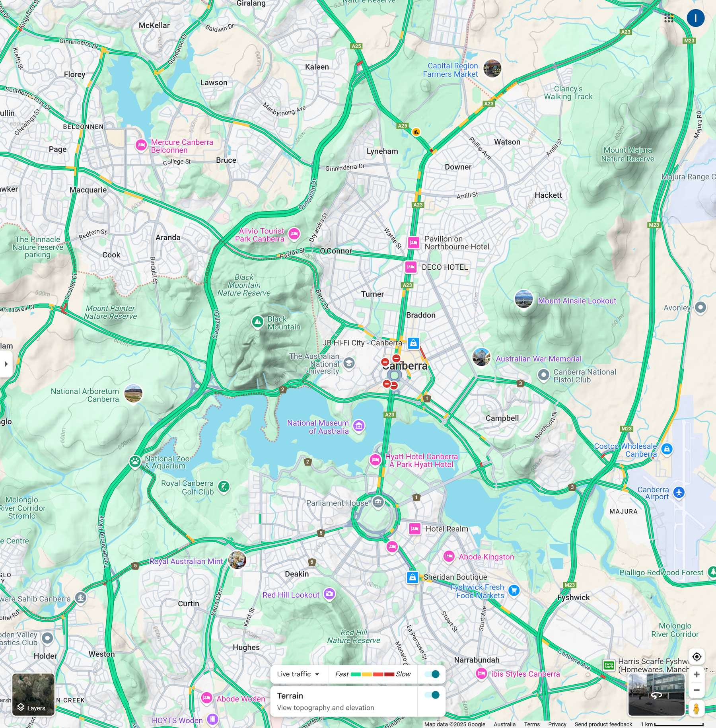Click the map scale bar control
The image size is (716, 728).
[672, 724]
